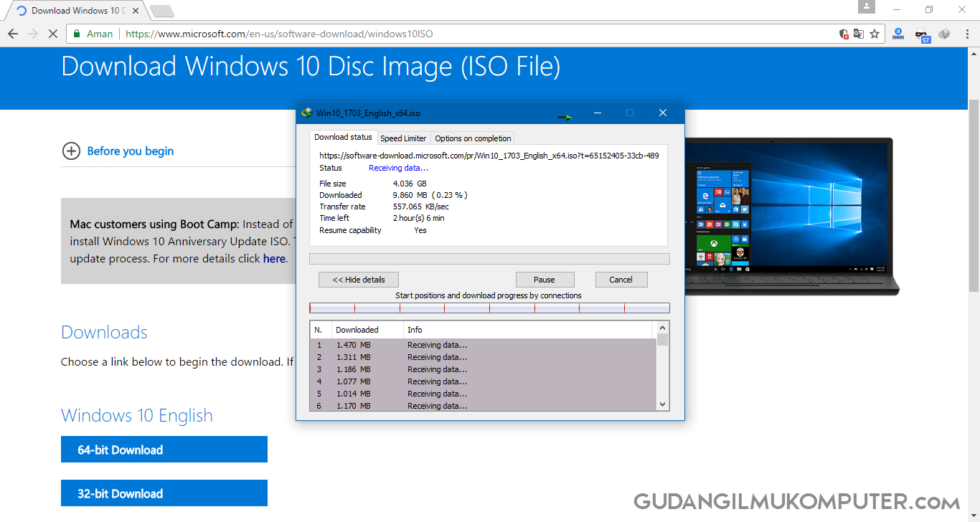The height and width of the screenshot is (522, 980).
Task: Select connection row 4 with 1.077 MB
Action: pos(484,381)
